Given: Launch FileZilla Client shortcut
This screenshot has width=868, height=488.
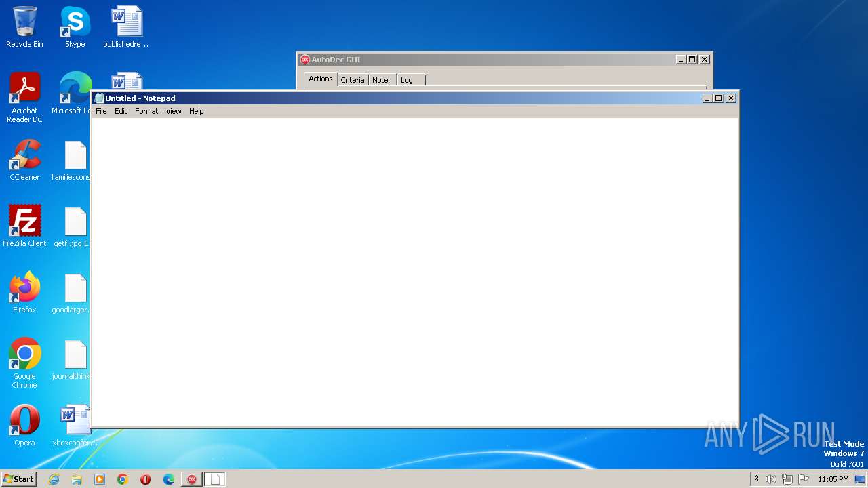Looking at the screenshot, I should point(24,226).
